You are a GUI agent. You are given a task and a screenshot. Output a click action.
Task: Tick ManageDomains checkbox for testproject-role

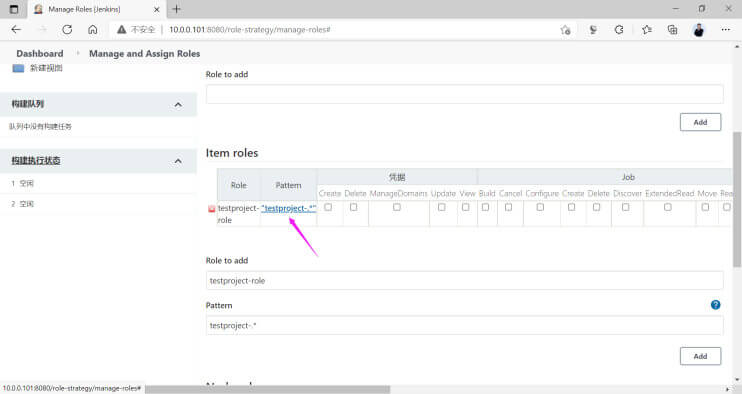tap(397, 207)
